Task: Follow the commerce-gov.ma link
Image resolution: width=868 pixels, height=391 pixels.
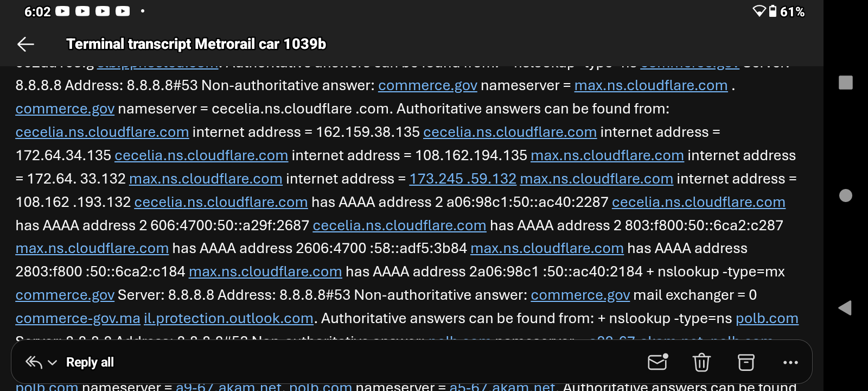Action: [x=78, y=318]
